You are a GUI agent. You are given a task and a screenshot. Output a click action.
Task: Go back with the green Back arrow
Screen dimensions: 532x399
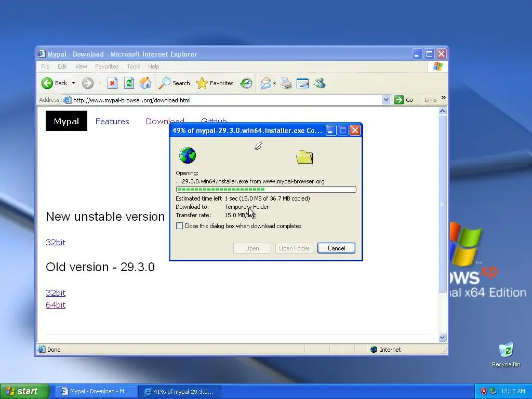tap(47, 83)
